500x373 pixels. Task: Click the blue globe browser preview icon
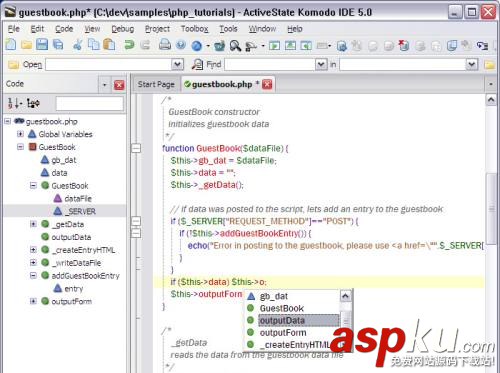(197, 46)
